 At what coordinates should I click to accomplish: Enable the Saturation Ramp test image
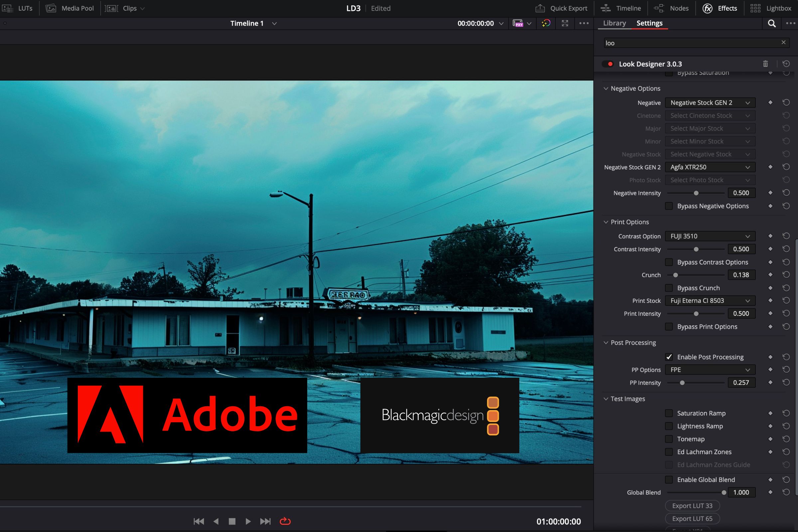point(669,413)
